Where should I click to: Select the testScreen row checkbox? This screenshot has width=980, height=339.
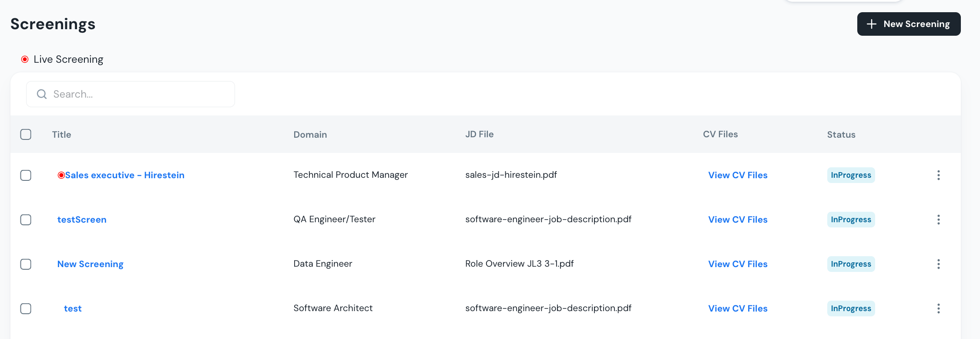pos(26,220)
